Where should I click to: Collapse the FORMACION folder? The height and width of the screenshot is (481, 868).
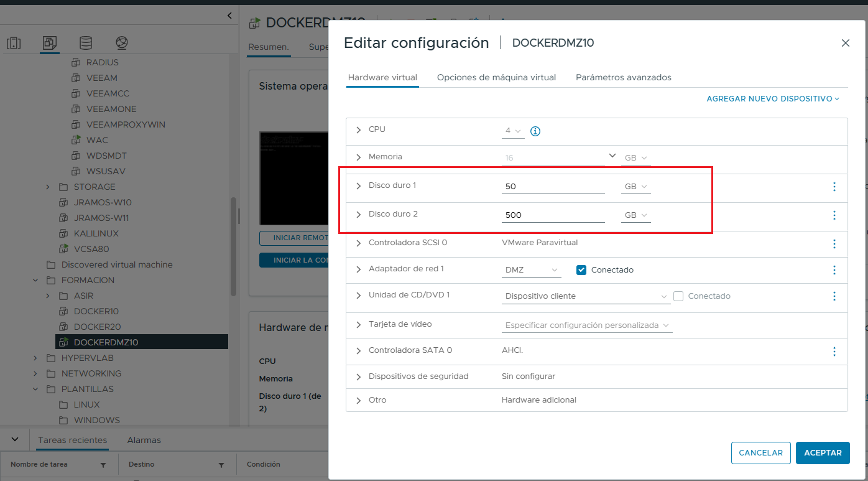[35, 280]
